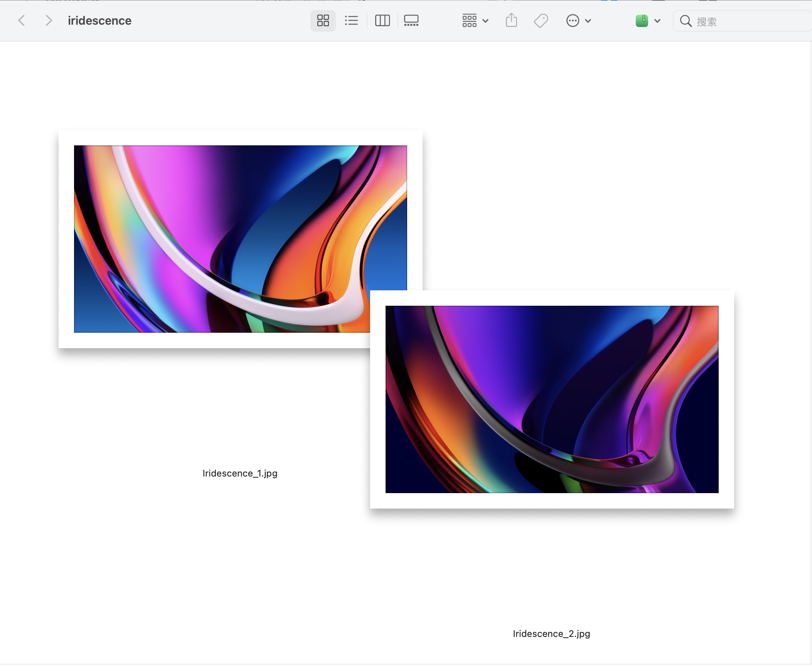Open the ellipsis action menu
812x667 pixels.
pos(573,20)
